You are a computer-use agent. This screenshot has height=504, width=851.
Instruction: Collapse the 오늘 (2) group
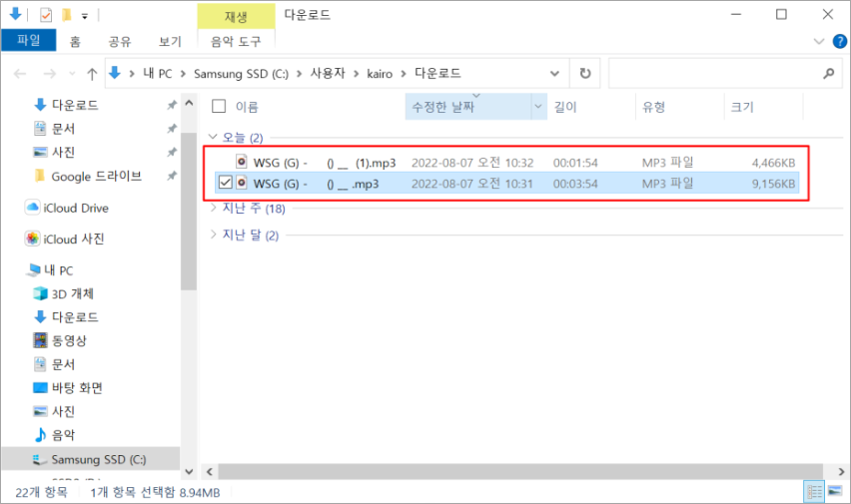[x=213, y=137]
